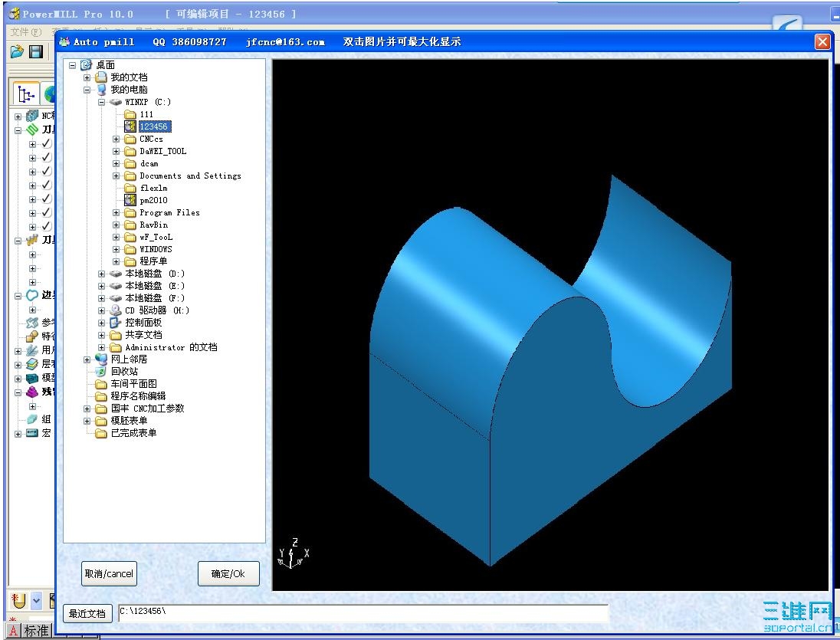Image resolution: width=840 pixels, height=640 pixels.
Task: Click the boundaries icon in PowerMILL explorer
Action: coord(32,295)
